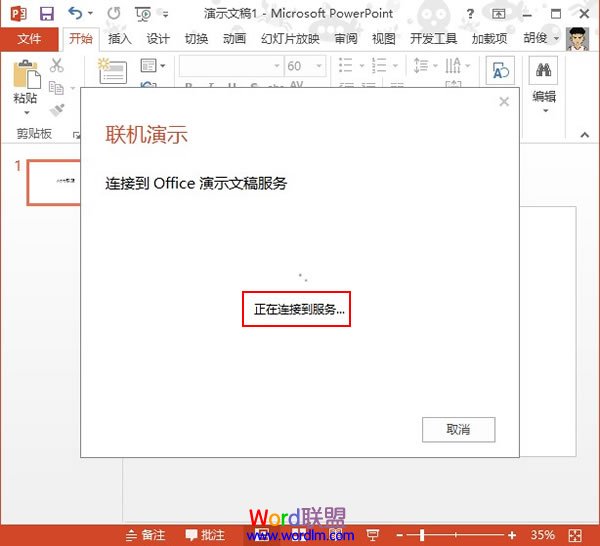This screenshot has height=546, width=600.
Task: Switch to the 插入 tab
Action: (119, 39)
